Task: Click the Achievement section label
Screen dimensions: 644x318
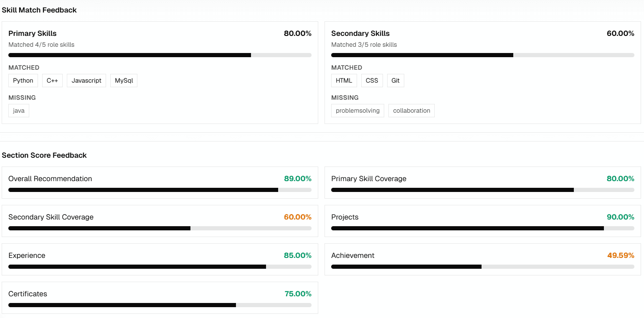Action: coord(353,255)
